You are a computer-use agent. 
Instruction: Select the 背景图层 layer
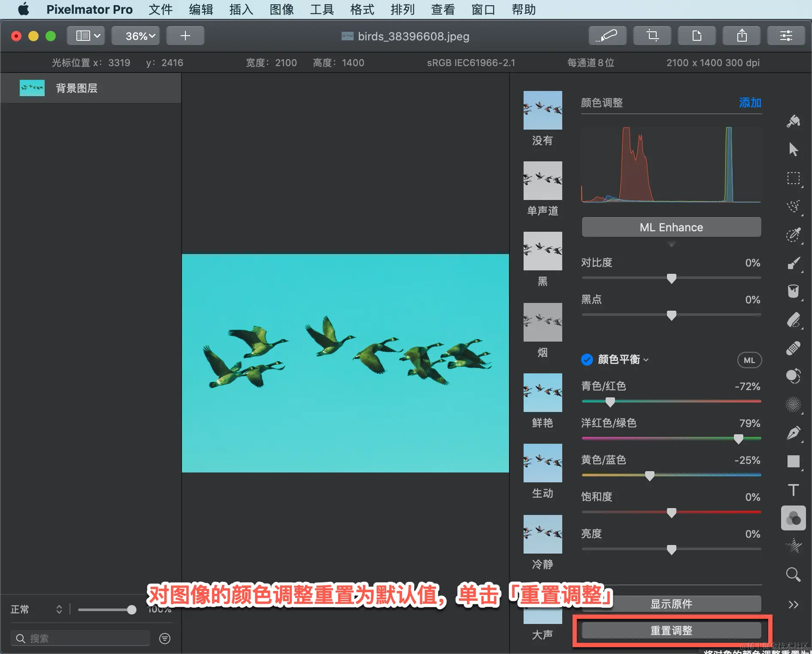tap(91, 88)
